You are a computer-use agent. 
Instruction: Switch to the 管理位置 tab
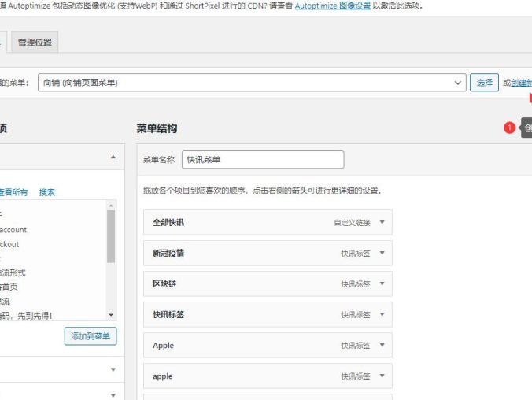point(35,42)
